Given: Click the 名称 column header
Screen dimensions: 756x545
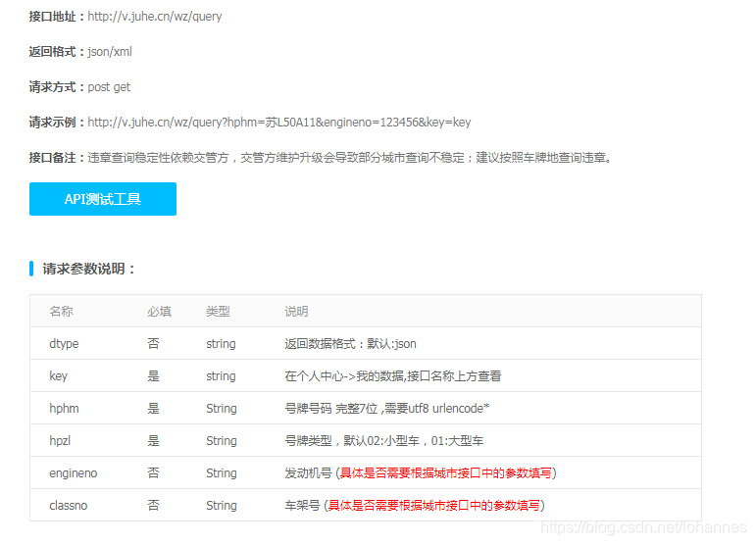Looking at the screenshot, I should tap(61, 312).
